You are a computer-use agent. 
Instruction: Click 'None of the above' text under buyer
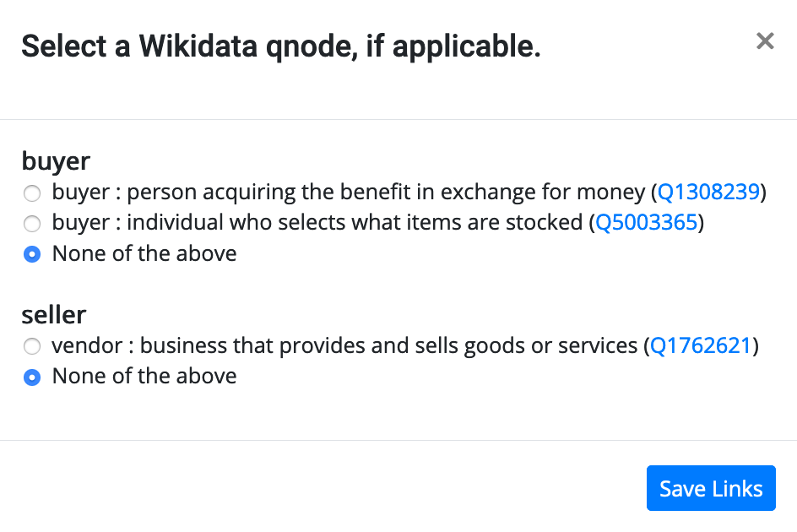(144, 253)
